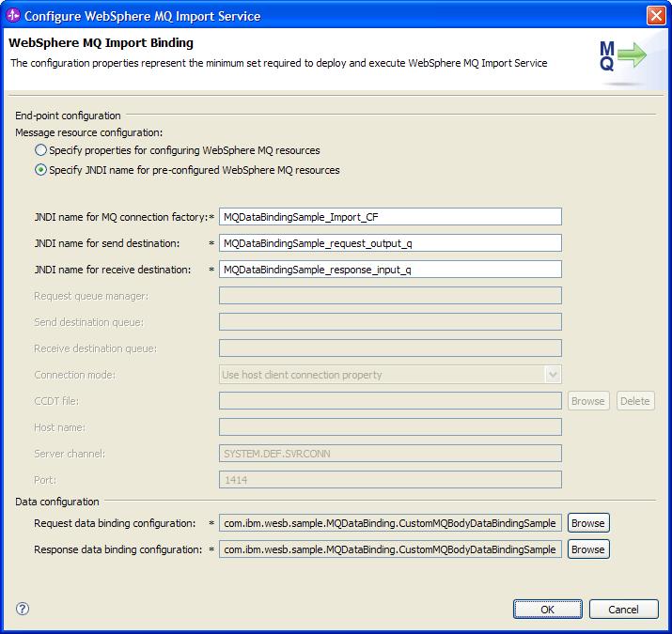Click the Host name field
This screenshot has height=634, width=672.
coord(390,427)
